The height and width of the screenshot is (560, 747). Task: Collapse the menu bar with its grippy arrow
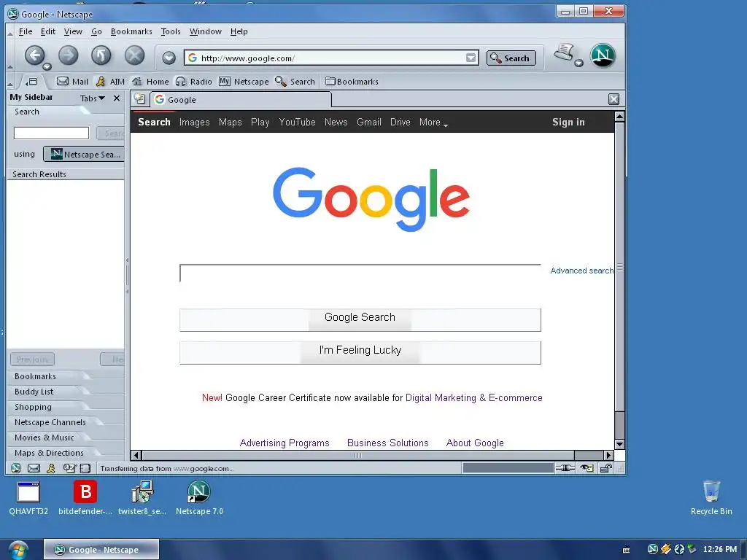(x=10, y=32)
